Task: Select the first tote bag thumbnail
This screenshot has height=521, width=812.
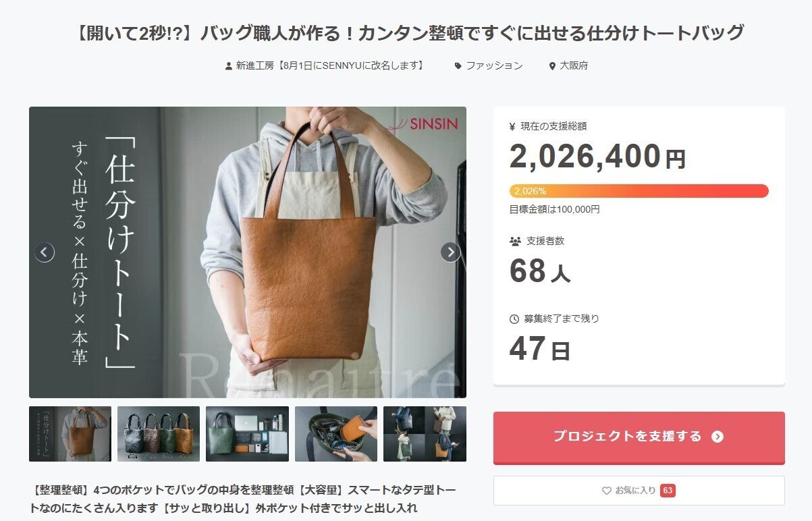Action: click(x=70, y=434)
